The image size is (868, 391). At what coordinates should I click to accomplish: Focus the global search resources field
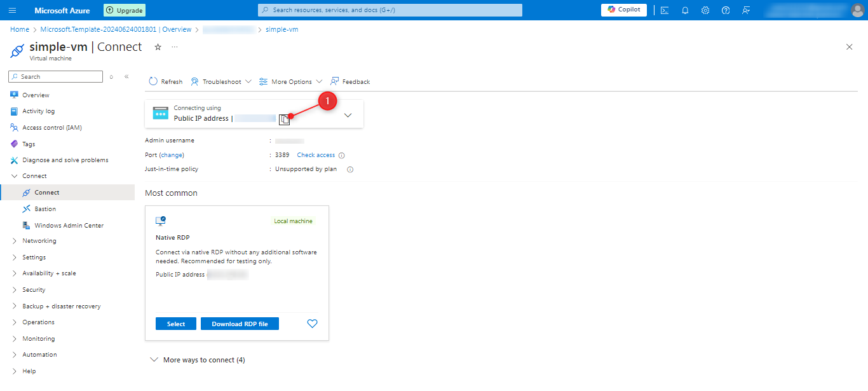[390, 10]
